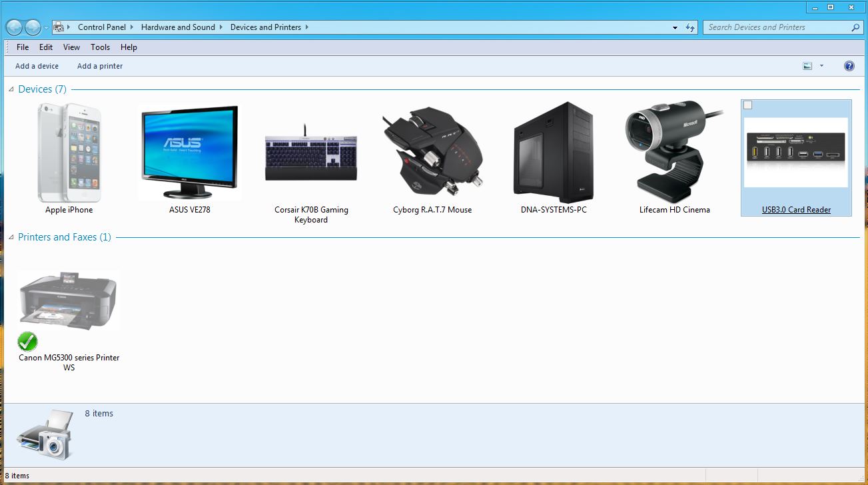Collapse the Printers and Faxes section

[10, 237]
